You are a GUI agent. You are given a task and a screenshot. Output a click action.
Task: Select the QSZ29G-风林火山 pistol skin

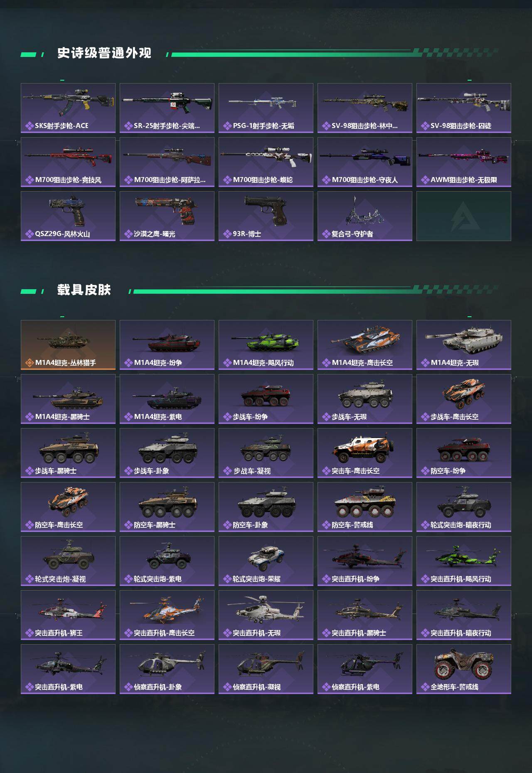click(68, 216)
